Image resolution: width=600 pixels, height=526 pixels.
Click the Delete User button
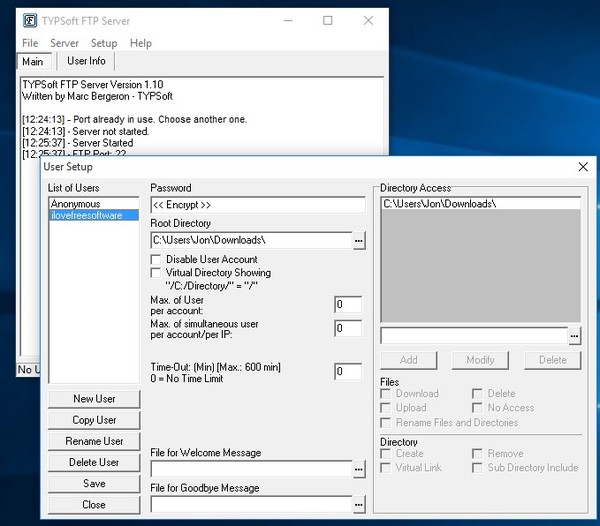click(94, 463)
